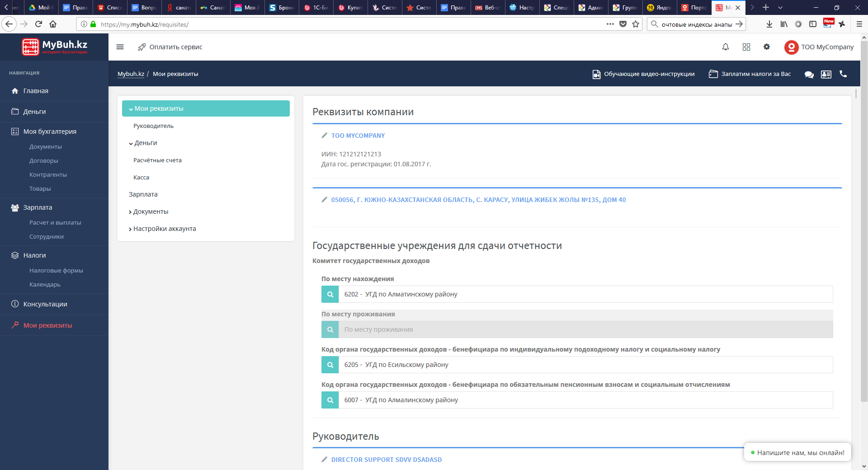Open the browser's new tab
The image size is (868, 470).
tap(766, 7)
